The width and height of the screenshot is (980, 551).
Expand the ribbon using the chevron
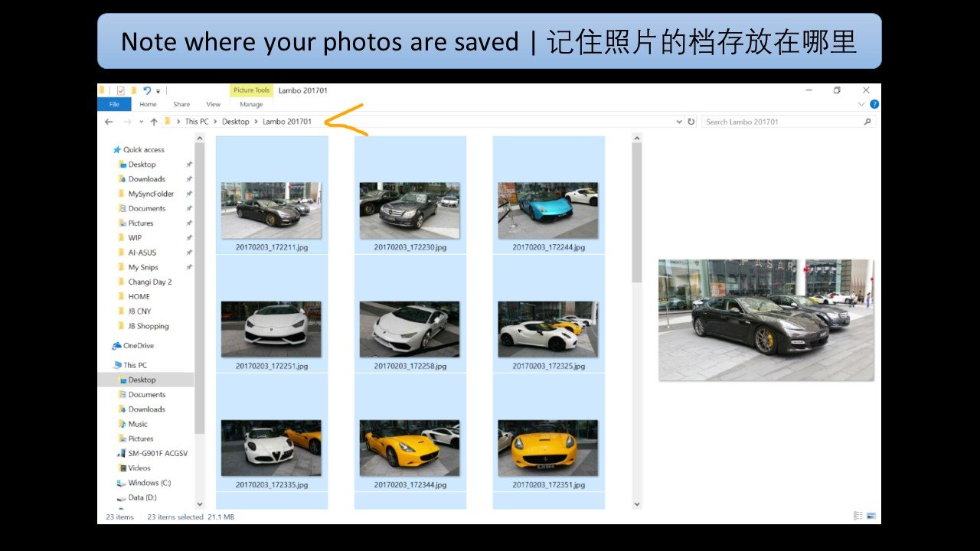pyautogui.click(x=861, y=104)
